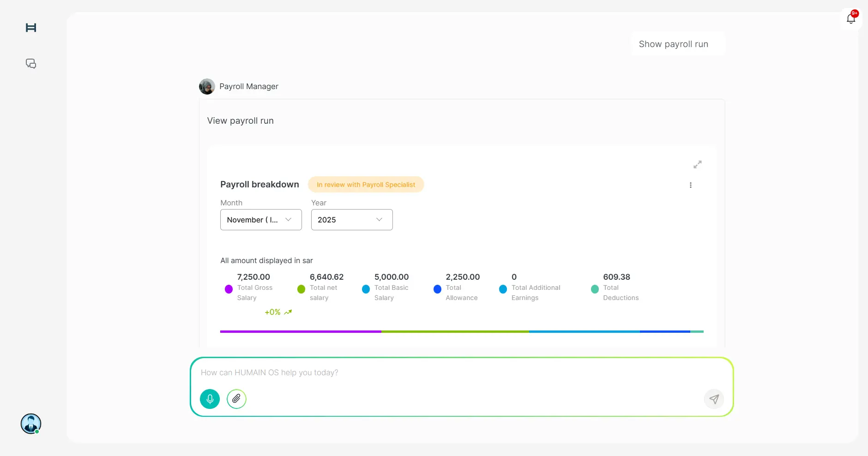Focus the HUMAIN OS chat input field
Viewport: 868px width, 456px height.
(462, 372)
